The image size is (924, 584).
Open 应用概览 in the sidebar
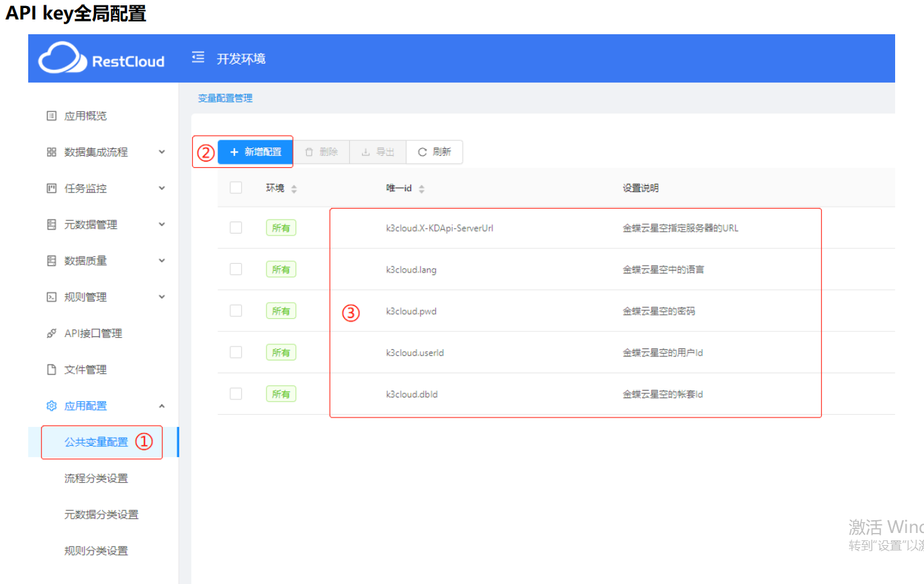point(85,116)
